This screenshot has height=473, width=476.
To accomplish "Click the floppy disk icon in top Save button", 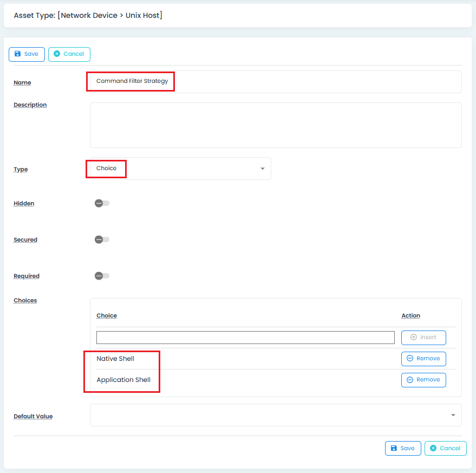I will 17,54.
